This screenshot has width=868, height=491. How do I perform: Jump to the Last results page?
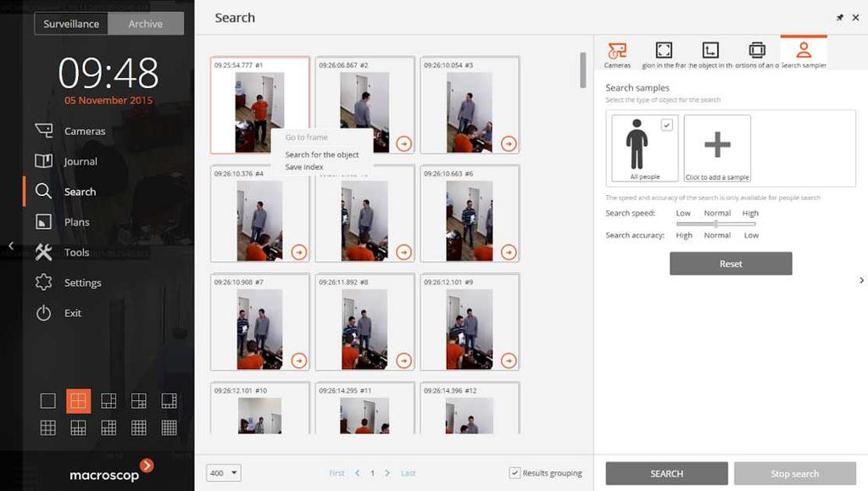click(x=408, y=473)
